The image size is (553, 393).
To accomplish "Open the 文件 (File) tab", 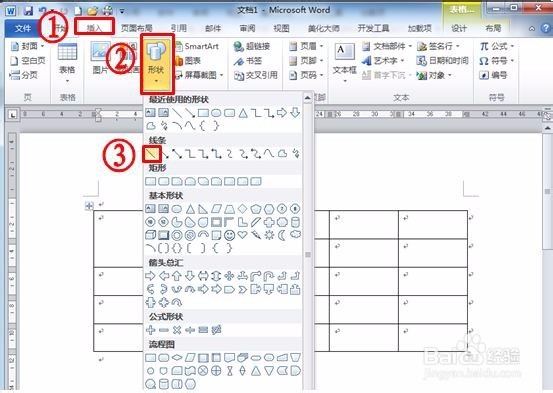I will 22,28.
